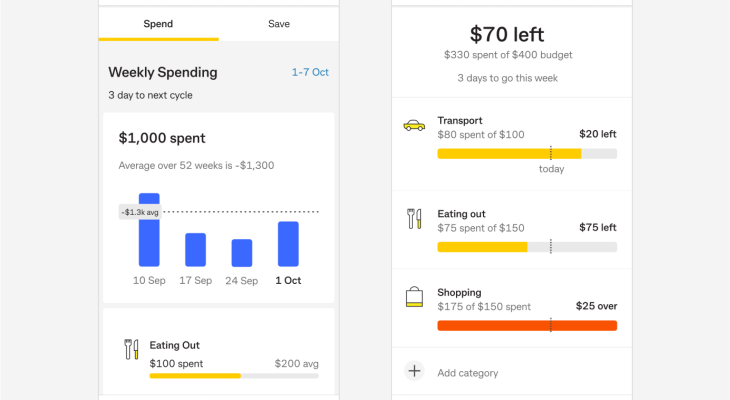This screenshot has width=730, height=400.
Task: Click the Eating out budget progress bar
Action: [526, 246]
